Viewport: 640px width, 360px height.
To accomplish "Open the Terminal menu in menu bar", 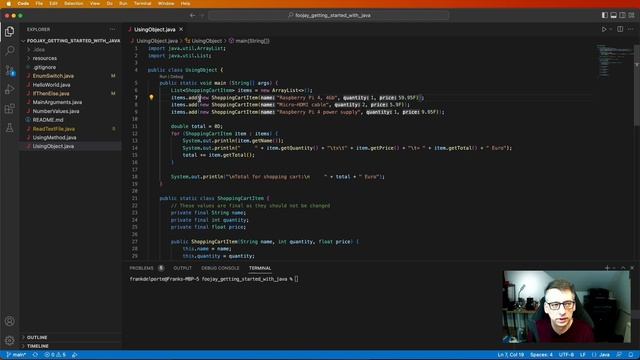I will tap(142, 3).
